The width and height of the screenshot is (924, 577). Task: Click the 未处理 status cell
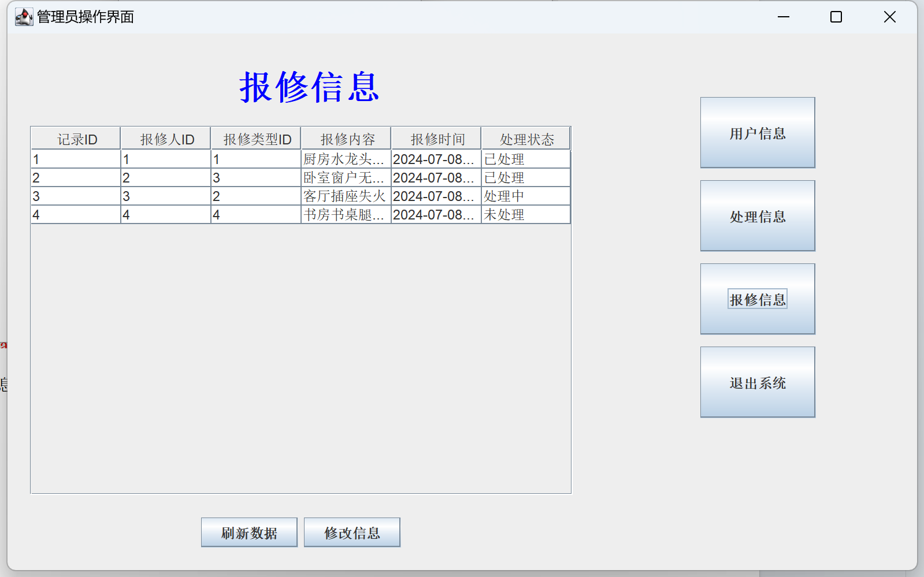[525, 215]
